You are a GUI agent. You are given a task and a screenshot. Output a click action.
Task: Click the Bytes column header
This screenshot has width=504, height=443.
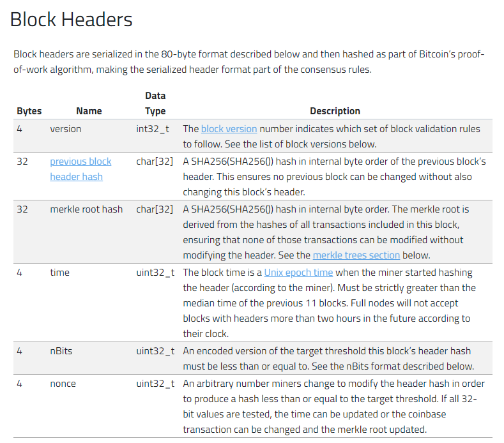[29, 111]
